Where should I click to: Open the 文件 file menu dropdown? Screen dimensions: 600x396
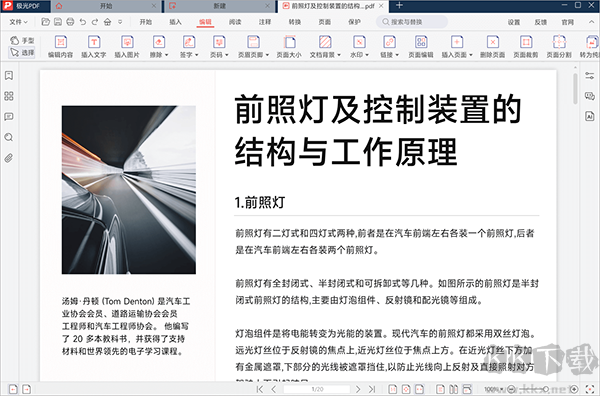18,22
